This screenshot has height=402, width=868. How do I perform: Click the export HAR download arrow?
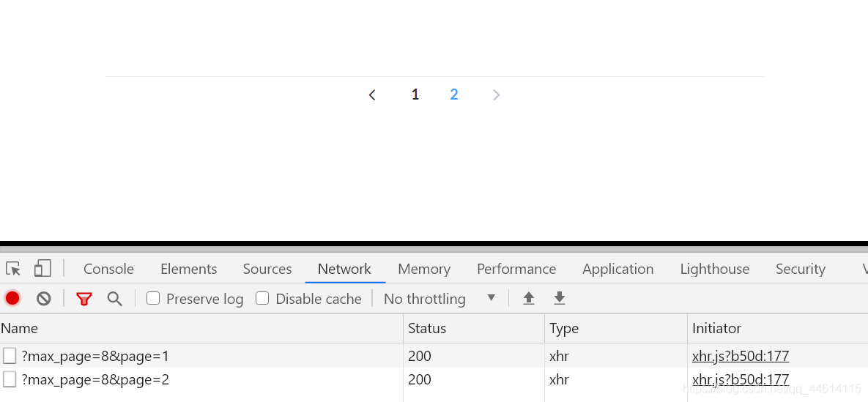tap(560, 298)
